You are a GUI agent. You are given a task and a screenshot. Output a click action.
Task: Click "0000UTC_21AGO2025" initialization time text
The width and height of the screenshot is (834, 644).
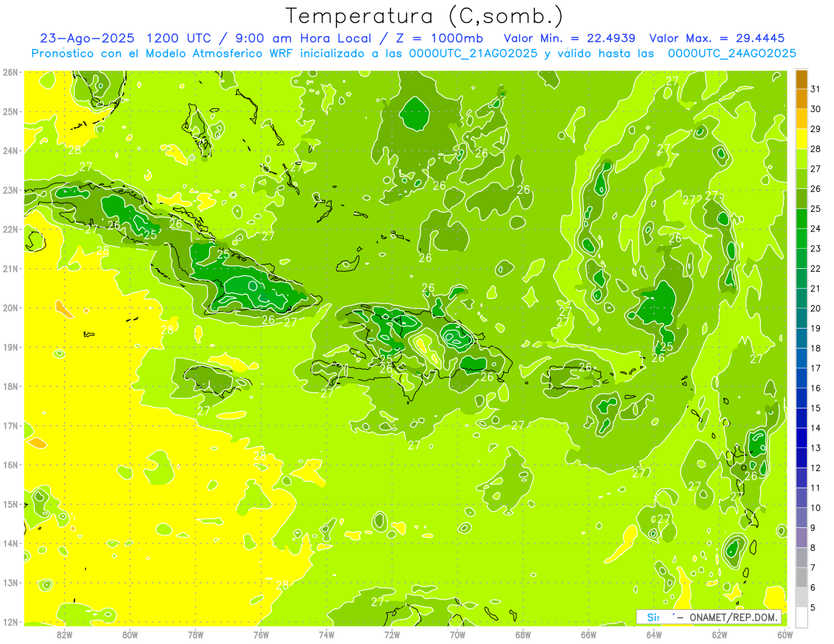(473, 53)
